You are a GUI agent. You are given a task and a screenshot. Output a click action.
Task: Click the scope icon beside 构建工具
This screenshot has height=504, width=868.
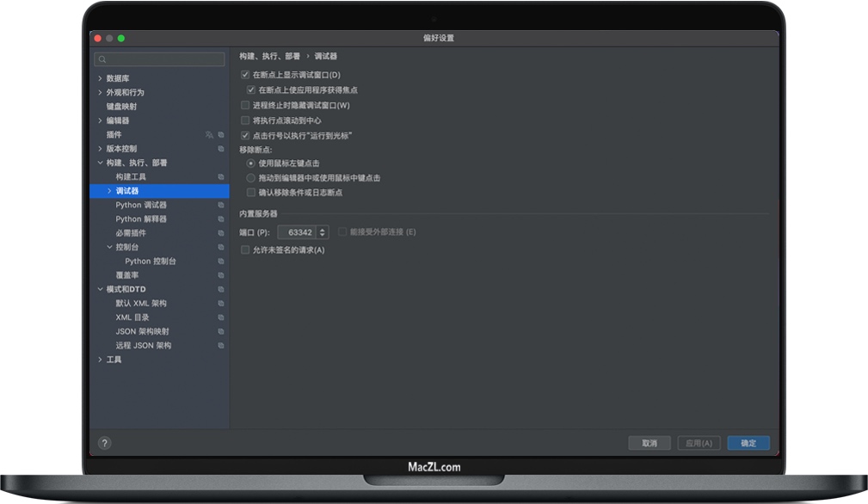click(220, 176)
